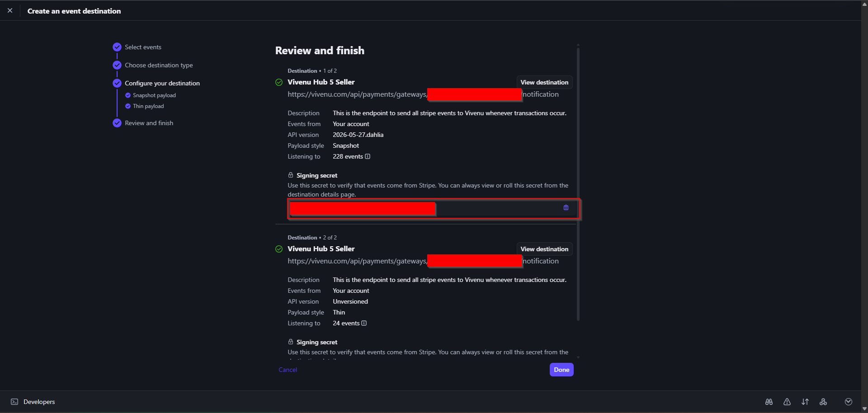Click the Choose destination type checkmark icon
The image size is (868, 413).
click(x=117, y=65)
